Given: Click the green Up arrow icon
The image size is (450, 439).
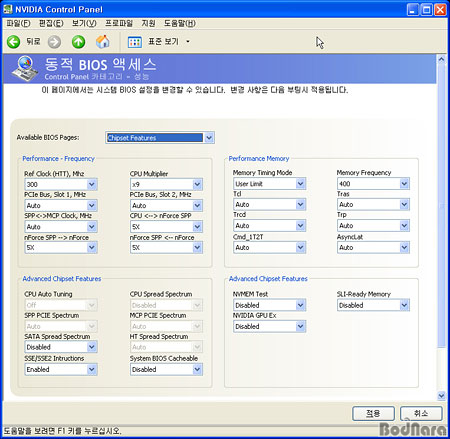Looking at the screenshot, I should 79,42.
